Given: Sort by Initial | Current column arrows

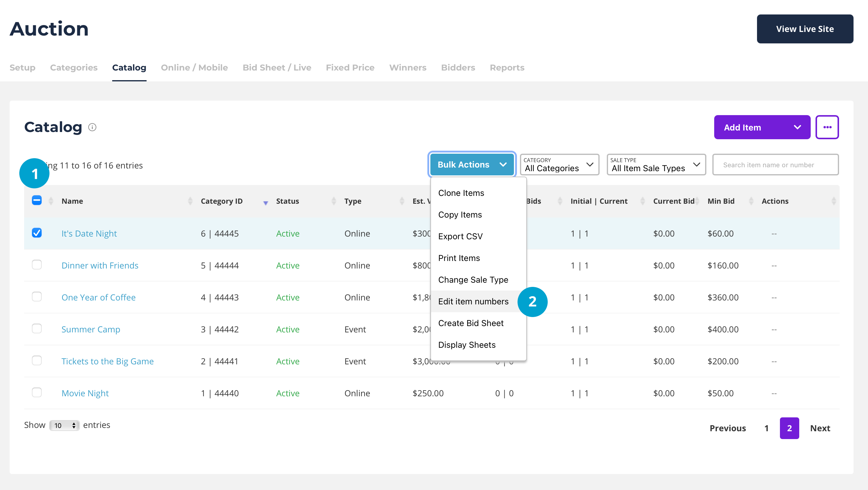Looking at the screenshot, I should [642, 201].
